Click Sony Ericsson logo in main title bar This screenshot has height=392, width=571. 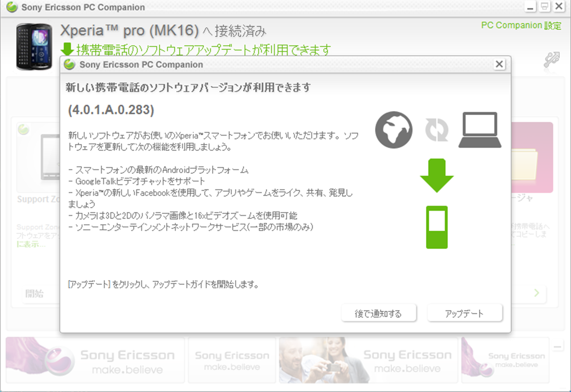[12, 7]
